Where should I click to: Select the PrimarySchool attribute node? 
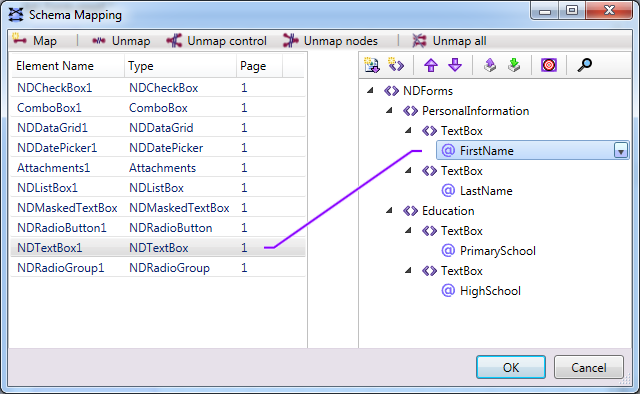coord(498,251)
